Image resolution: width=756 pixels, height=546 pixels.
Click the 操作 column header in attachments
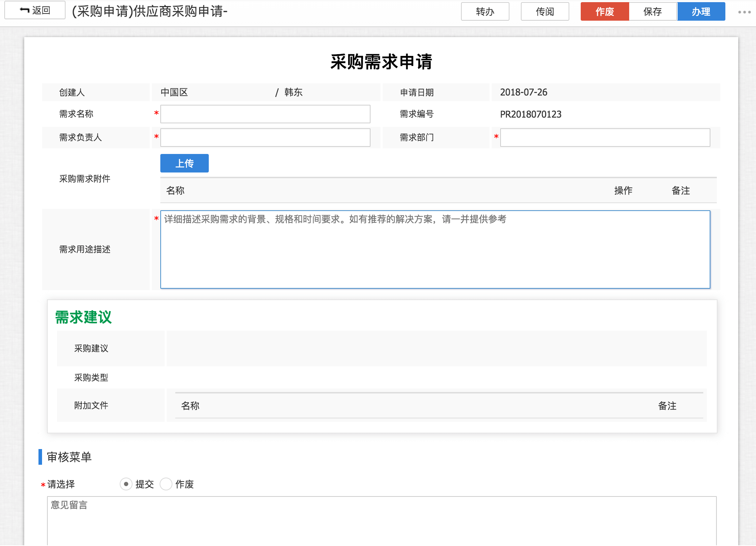pos(623,191)
